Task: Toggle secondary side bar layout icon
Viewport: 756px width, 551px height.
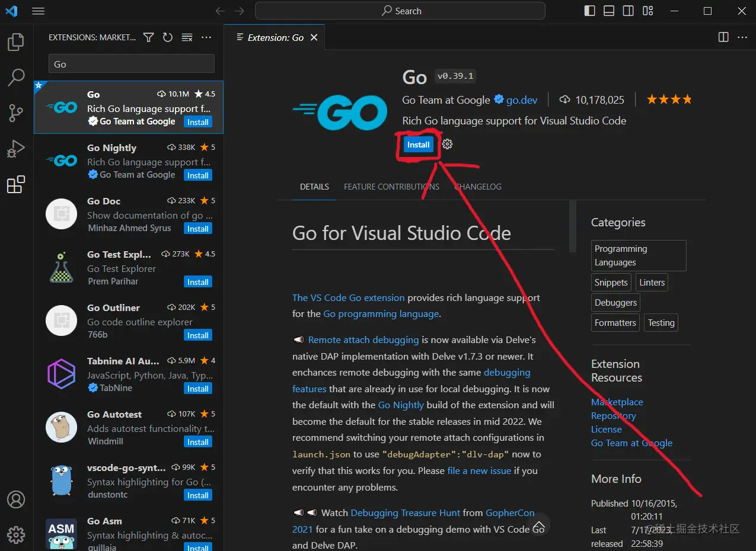Action: click(x=628, y=11)
